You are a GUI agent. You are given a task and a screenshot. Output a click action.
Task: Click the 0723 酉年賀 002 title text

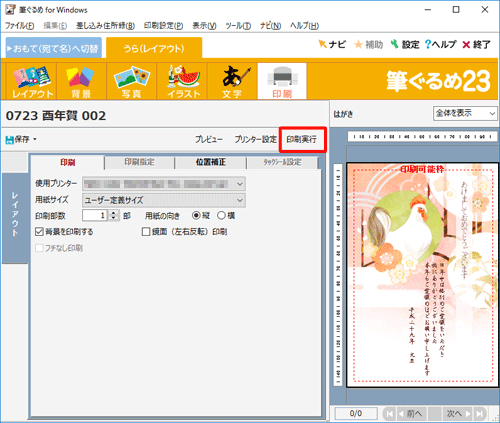pyautogui.click(x=56, y=116)
